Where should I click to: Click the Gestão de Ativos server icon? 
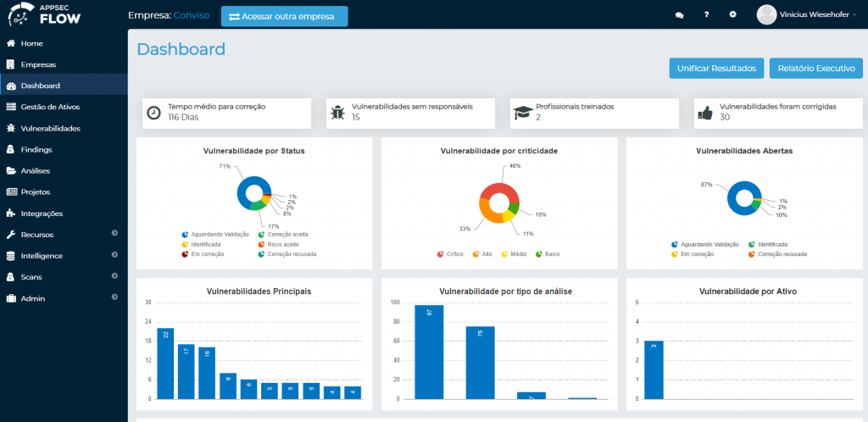point(10,107)
